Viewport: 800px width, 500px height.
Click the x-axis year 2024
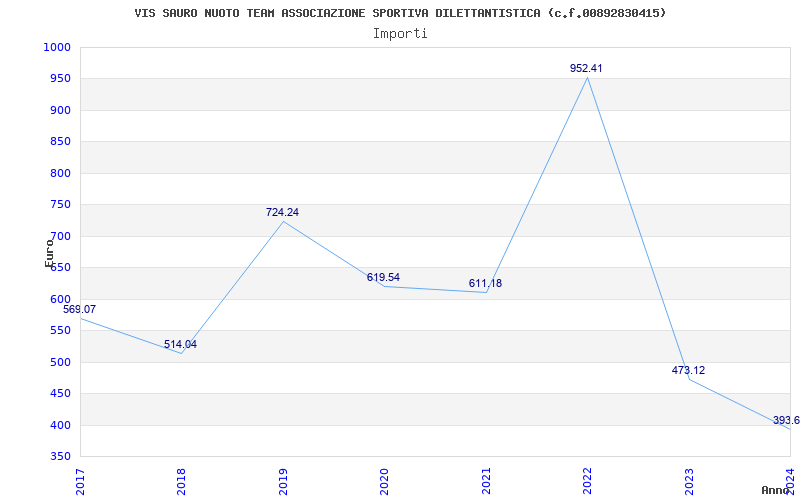[790, 481]
